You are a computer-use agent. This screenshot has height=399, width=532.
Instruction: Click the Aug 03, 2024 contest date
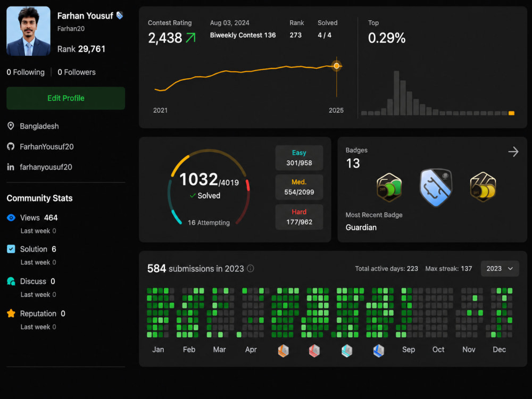click(x=229, y=23)
